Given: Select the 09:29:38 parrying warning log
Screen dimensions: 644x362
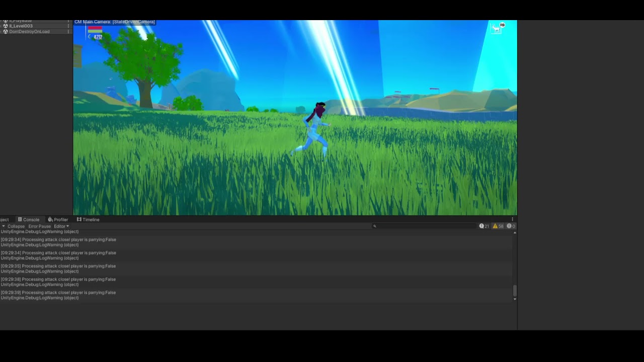Looking at the screenshot, I should click(256, 282).
